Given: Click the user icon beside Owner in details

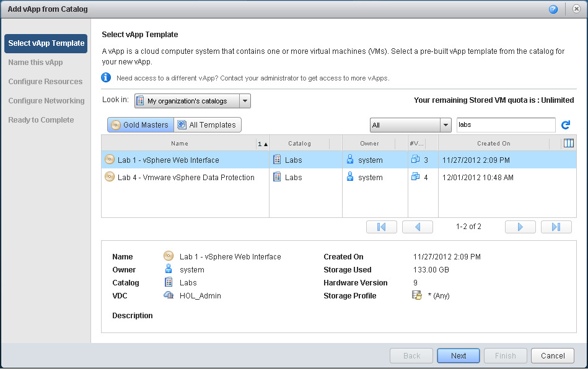Looking at the screenshot, I should click(x=169, y=269).
